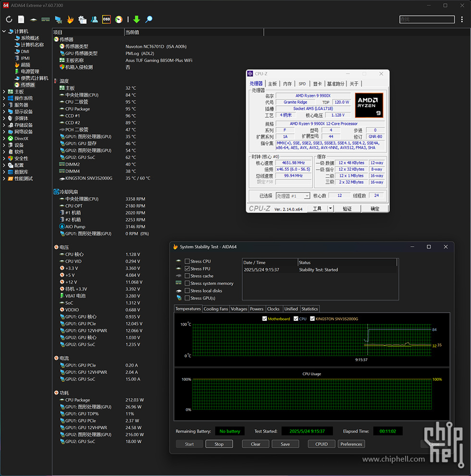Click the 当前值 column header

point(194,32)
